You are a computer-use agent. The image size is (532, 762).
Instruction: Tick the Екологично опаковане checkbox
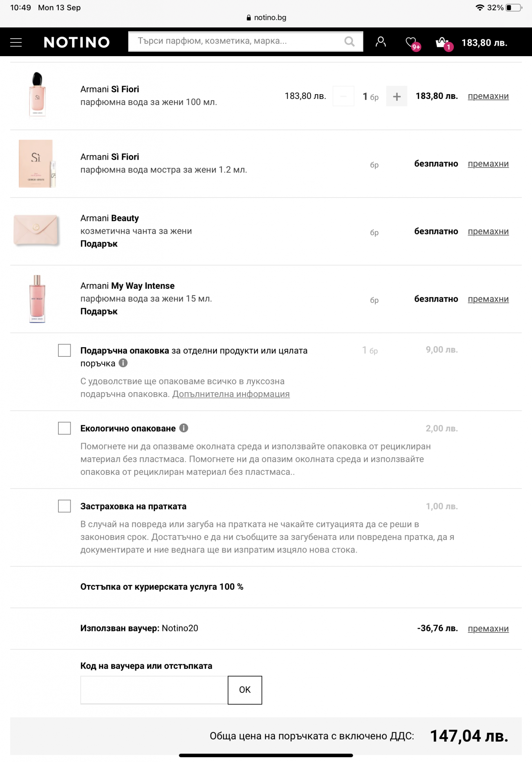[64, 428]
